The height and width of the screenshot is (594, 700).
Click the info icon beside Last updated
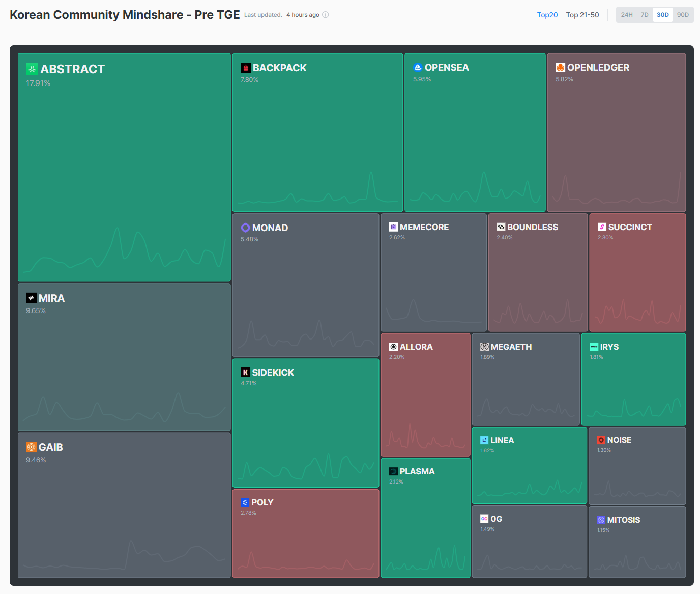point(326,15)
